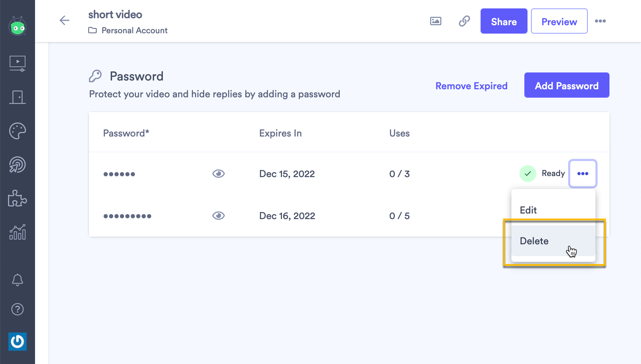Reveal the password expiring Dec 15, 2022
Viewport: 641px width, 364px height.
[218, 174]
